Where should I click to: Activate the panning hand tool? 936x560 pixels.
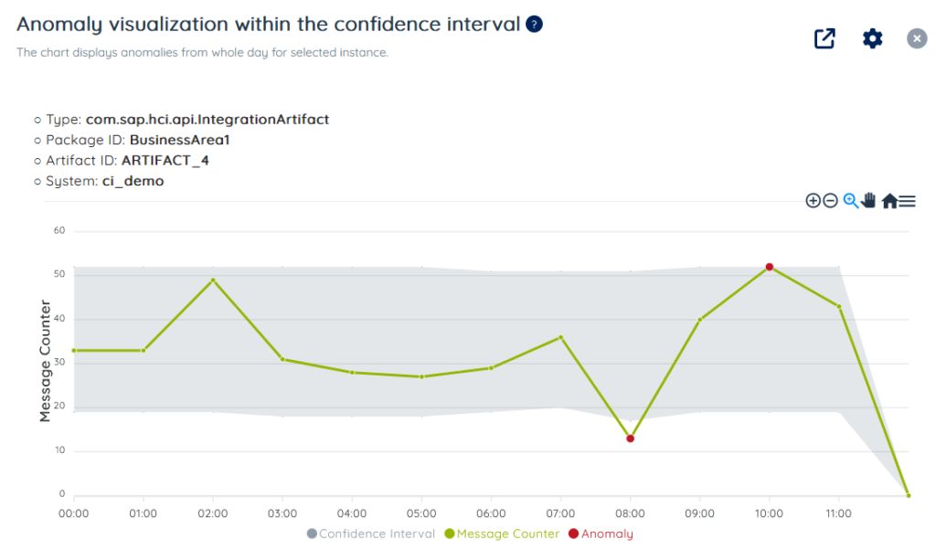coord(868,200)
